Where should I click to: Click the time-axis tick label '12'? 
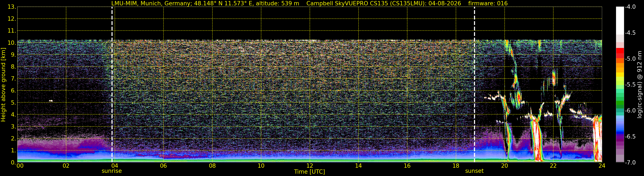point(310,166)
